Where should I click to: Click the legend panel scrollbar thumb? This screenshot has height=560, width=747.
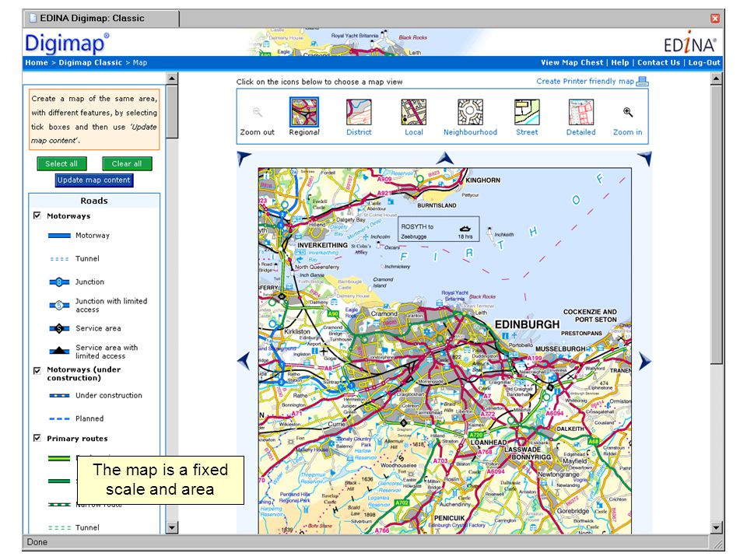(x=172, y=111)
